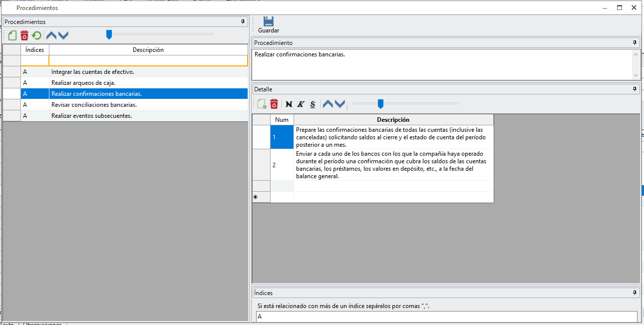The height and width of the screenshot is (325, 644).
Task: Toggle pin on the Detalle panel
Action: coord(635,89)
